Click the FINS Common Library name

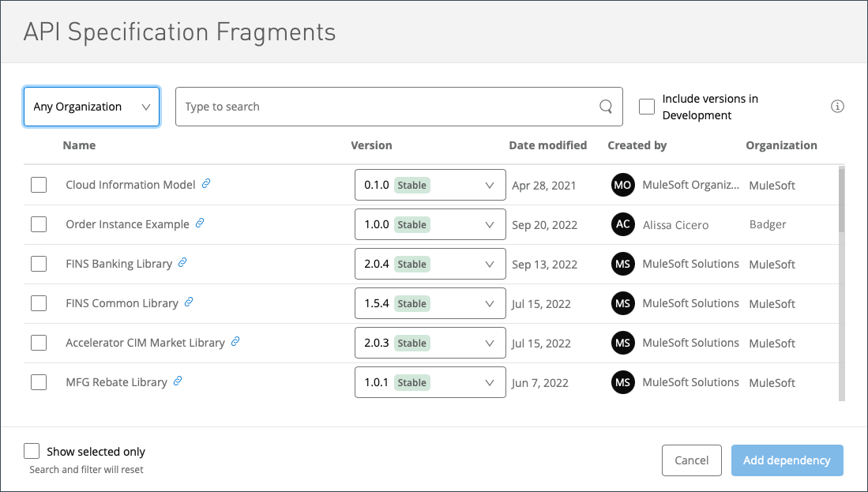122,303
